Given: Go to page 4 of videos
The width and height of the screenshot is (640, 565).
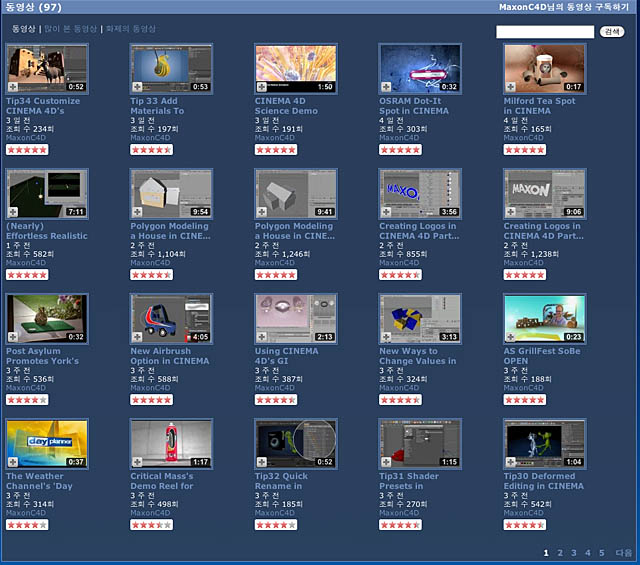Looking at the screenshot, I should (x=588, y=553).
